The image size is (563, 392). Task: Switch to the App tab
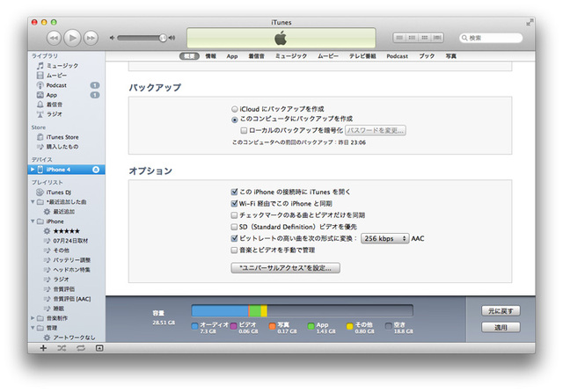click(x=232, y=55)
